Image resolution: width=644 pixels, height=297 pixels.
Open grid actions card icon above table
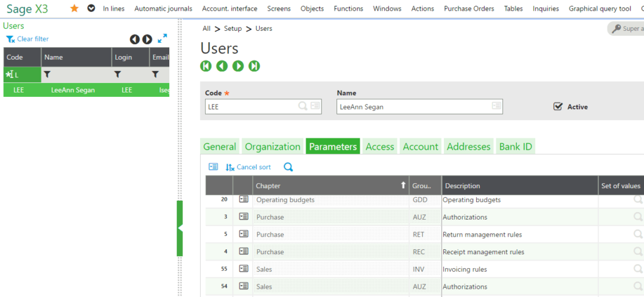(213, 166)
